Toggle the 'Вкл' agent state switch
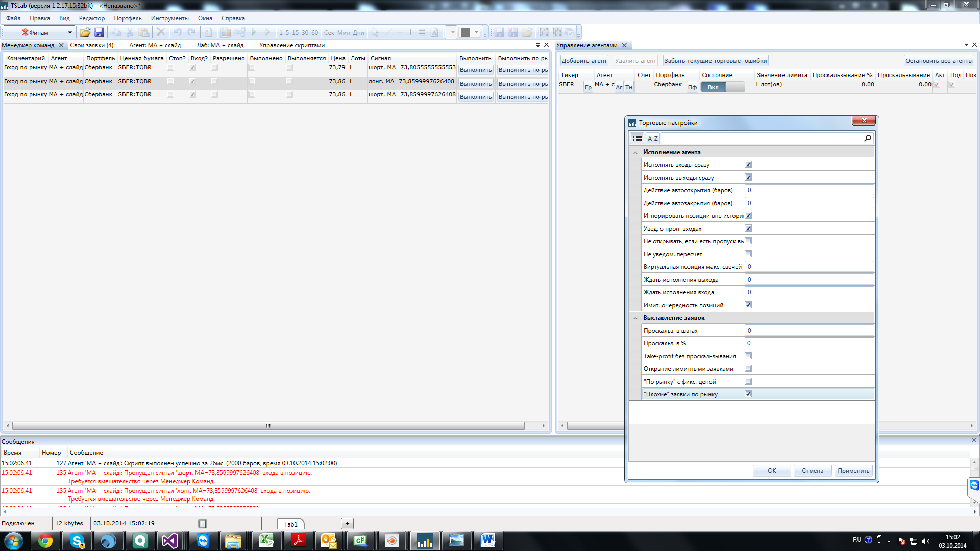 pyautogui.click(x=722, y=87)
